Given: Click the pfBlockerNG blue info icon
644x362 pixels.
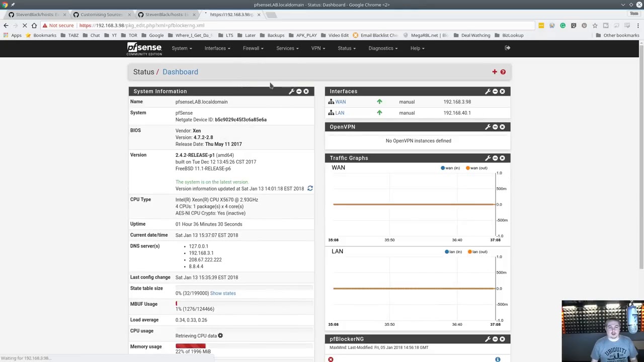Looking at the screenshot, I should 498,359.
